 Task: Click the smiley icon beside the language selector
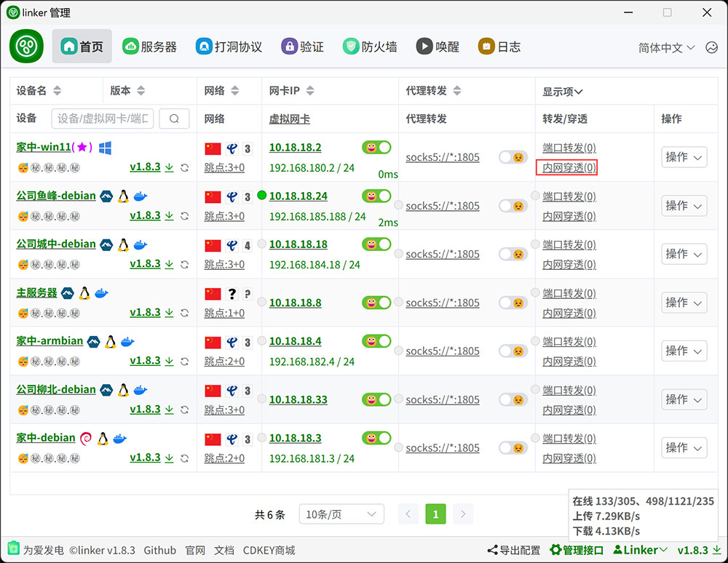pyautogui.click(x=711, y=47)
